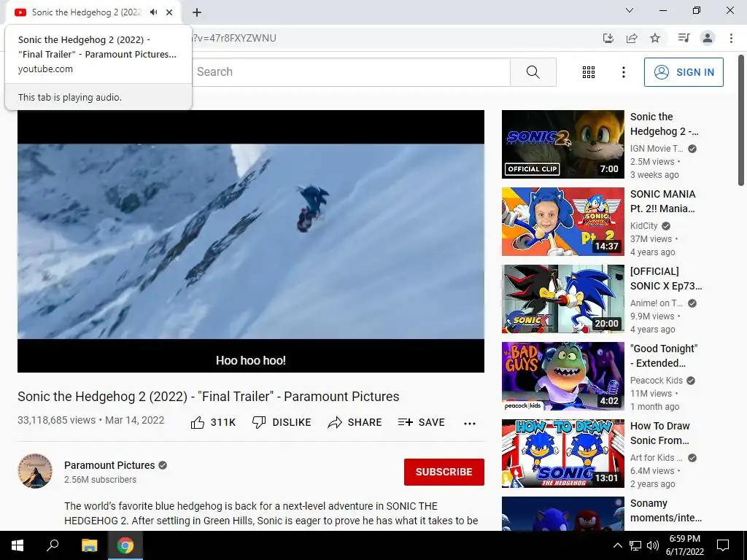The image size is (747, 560).
Task: Open File Explorer from the taskbar
Action: point(89,545)
